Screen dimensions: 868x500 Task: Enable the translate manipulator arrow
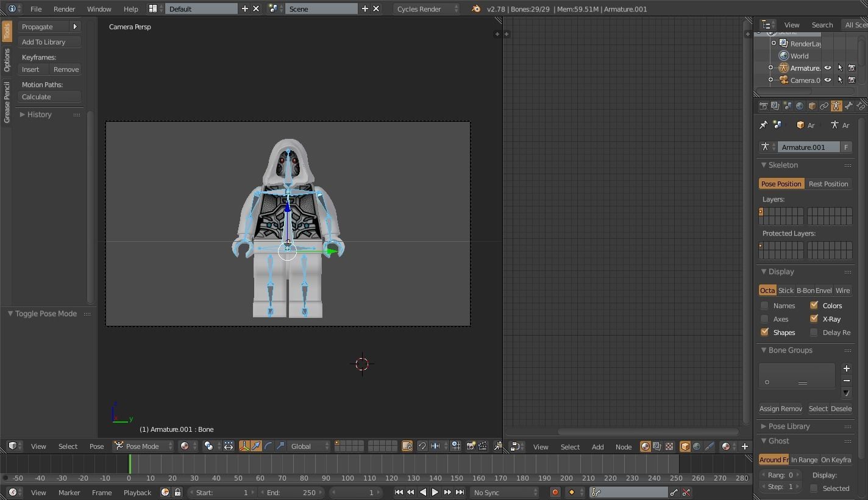tap(257, 446)
